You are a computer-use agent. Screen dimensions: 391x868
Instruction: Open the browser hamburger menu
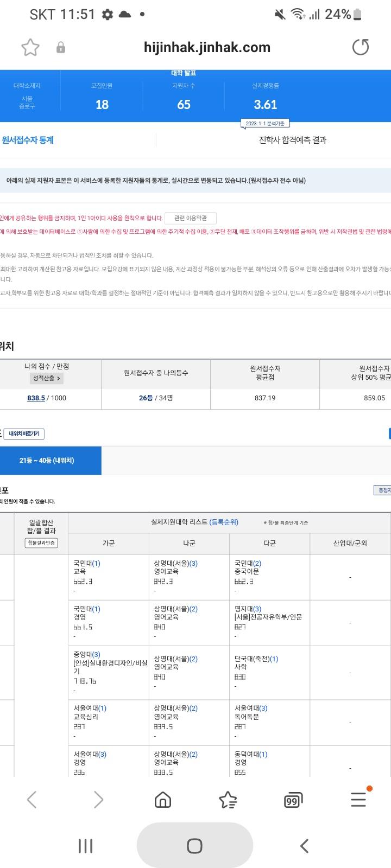click(358, 799)
